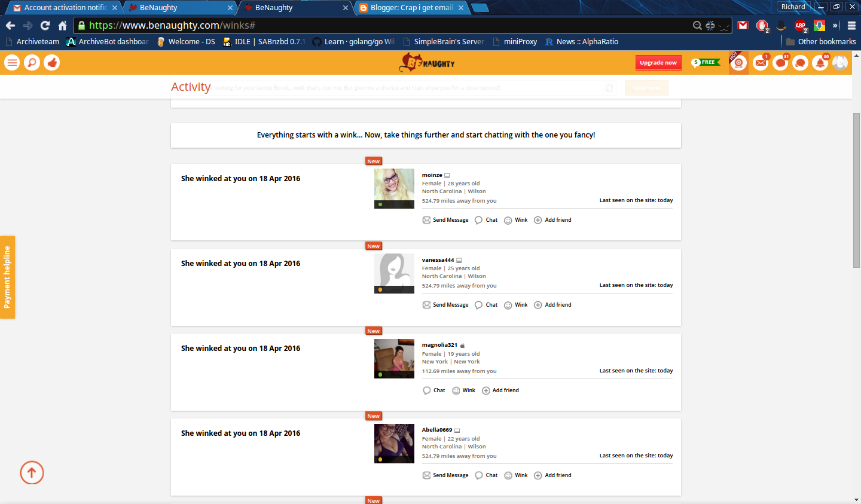Image resolution: width=861 pixels, height=504 pixels.
Task: Go back to the previous page
Action: pos(10,25)
